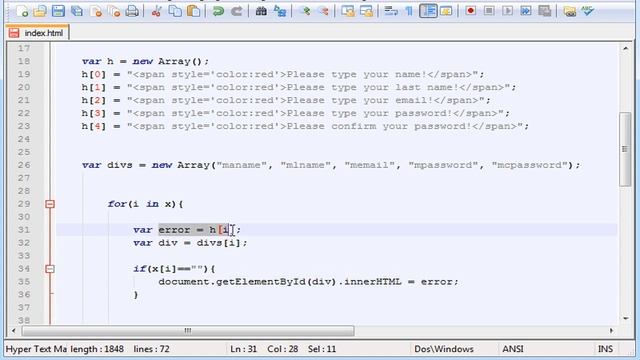The width and height of the screenshot is (640, 360).
Task: Click the 'Please type your last name!' line
Action: pyautogui.click(x=299, y=87)
